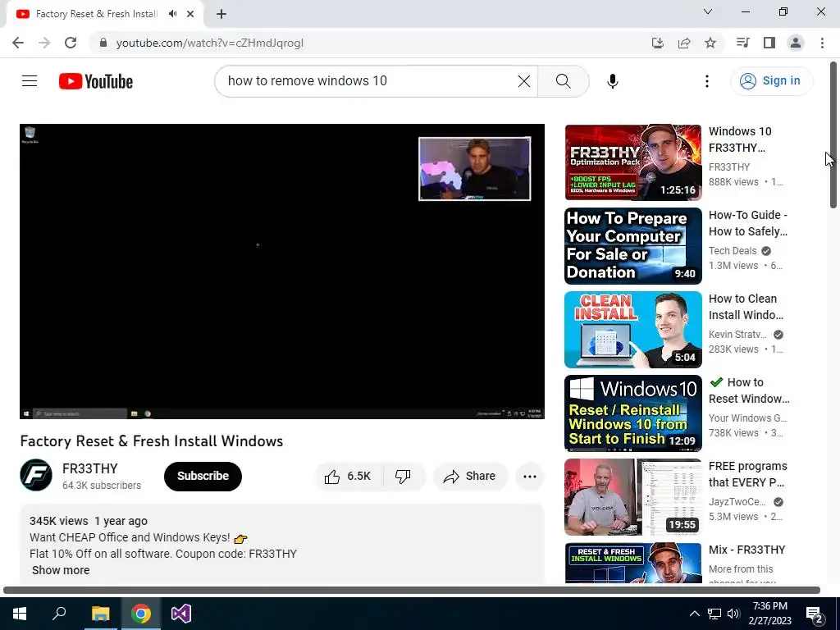Open tab search dropdown chevron
The height and width of the screenshot is (630, 840).
(708, 11)
